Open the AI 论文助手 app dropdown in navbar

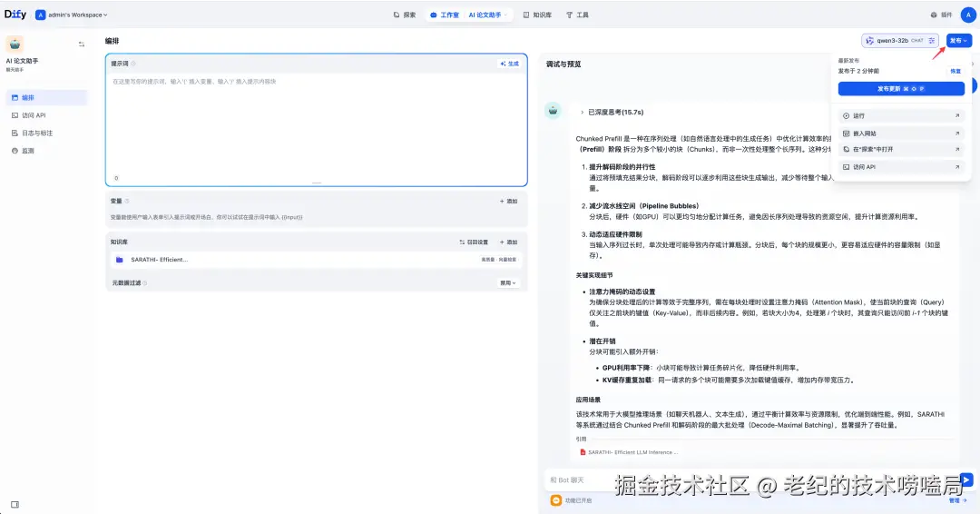pyautogui.click(x=487, y=15)
